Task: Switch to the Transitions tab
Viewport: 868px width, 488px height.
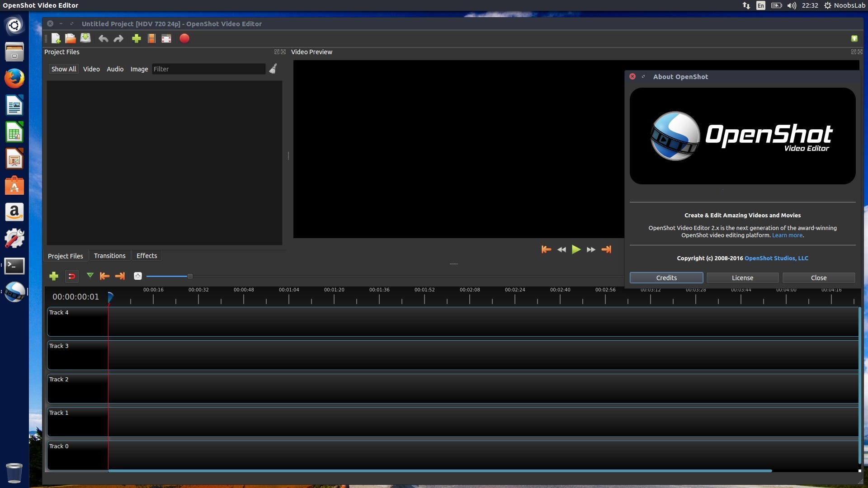Action: [109, 256]
